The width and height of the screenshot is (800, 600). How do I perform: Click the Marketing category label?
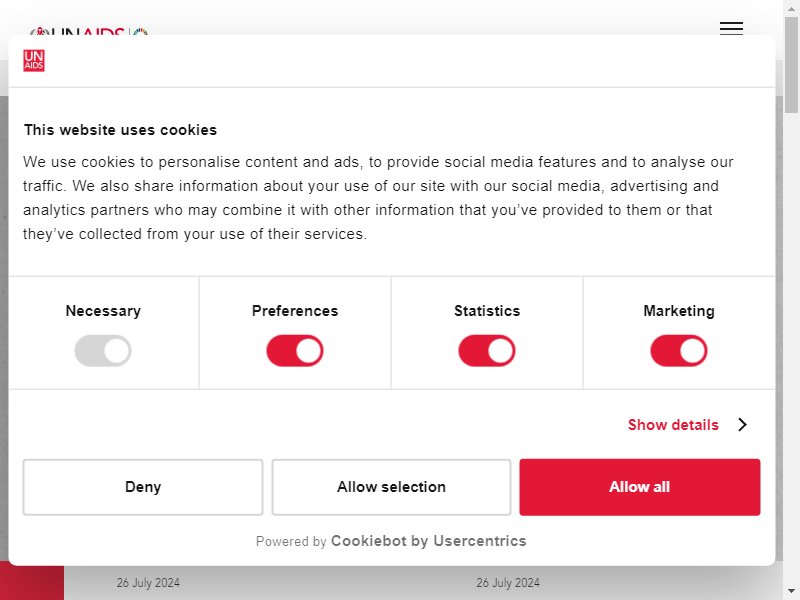point(679,311)
